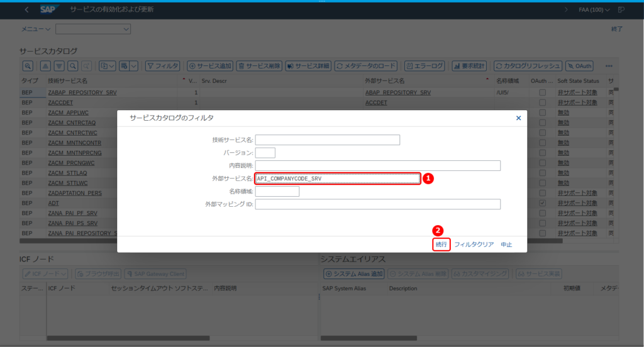The height and width of the screenshot is (347, 644).
Task: Expand the combo box next to メニュー
Action: pyautogui.click(x=126, y=29)
